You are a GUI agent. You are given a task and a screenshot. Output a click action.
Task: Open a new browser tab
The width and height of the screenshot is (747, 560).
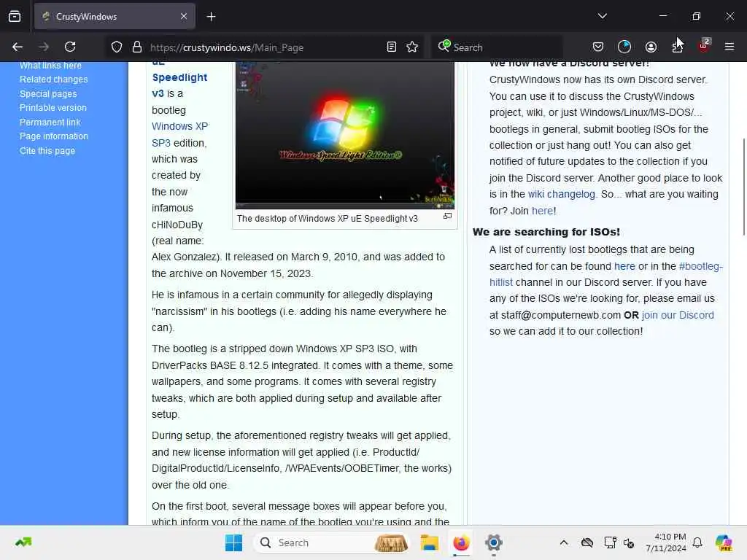[x=211, y=17]
